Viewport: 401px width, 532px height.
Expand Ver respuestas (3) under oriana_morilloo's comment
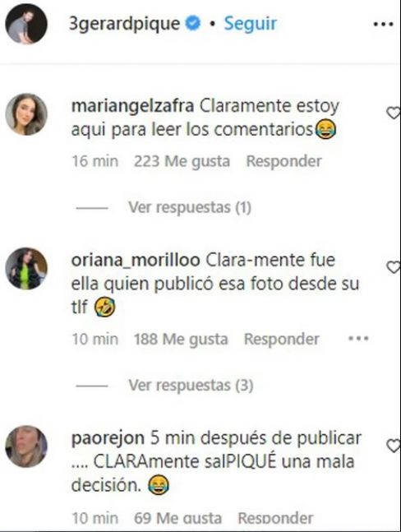click(191, 386)
